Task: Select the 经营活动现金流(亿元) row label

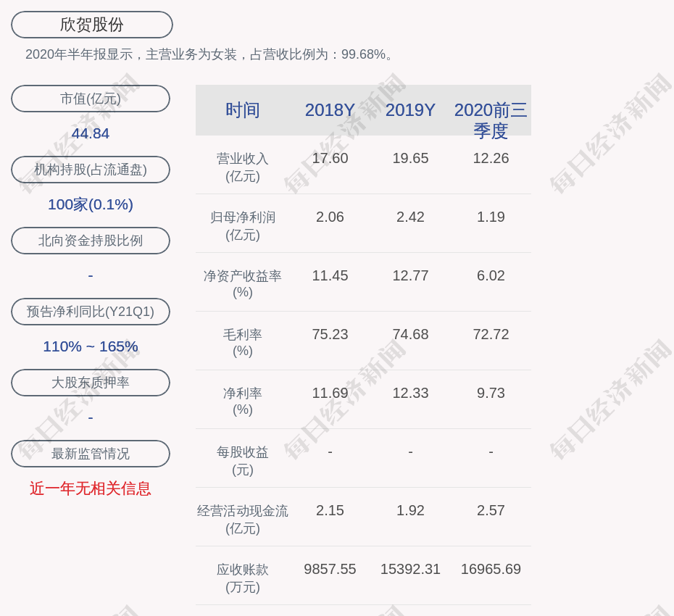Action: [243, 519]
